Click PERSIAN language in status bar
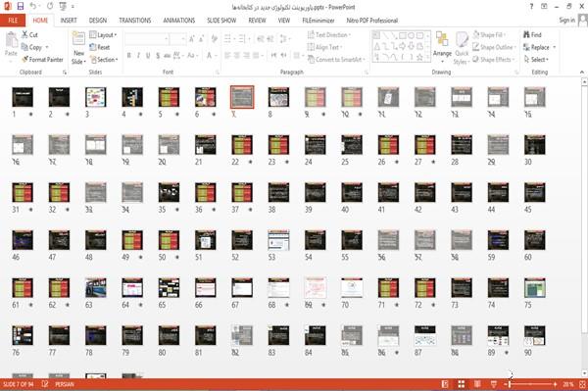 pyautogui.click(x=65, y=384)
